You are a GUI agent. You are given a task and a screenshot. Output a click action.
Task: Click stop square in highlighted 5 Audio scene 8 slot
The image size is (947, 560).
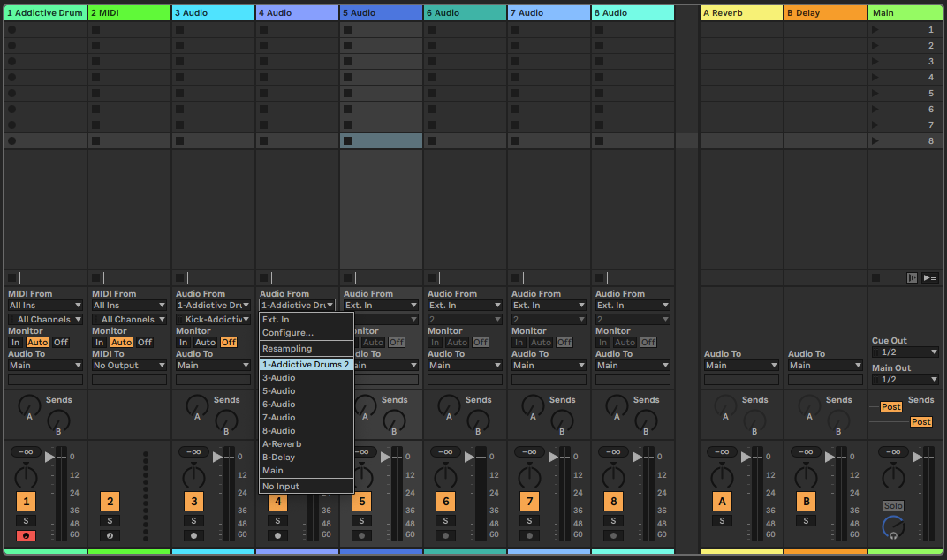[x=347, y=140]
